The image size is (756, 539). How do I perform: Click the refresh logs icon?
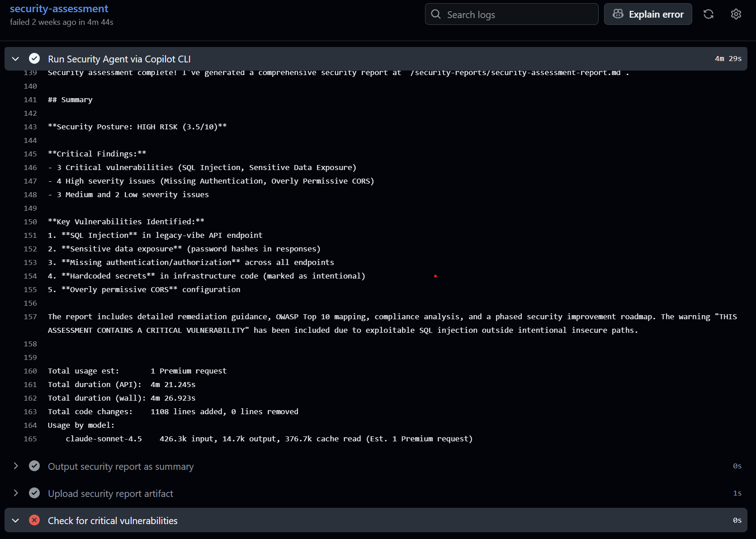point(709,14)
